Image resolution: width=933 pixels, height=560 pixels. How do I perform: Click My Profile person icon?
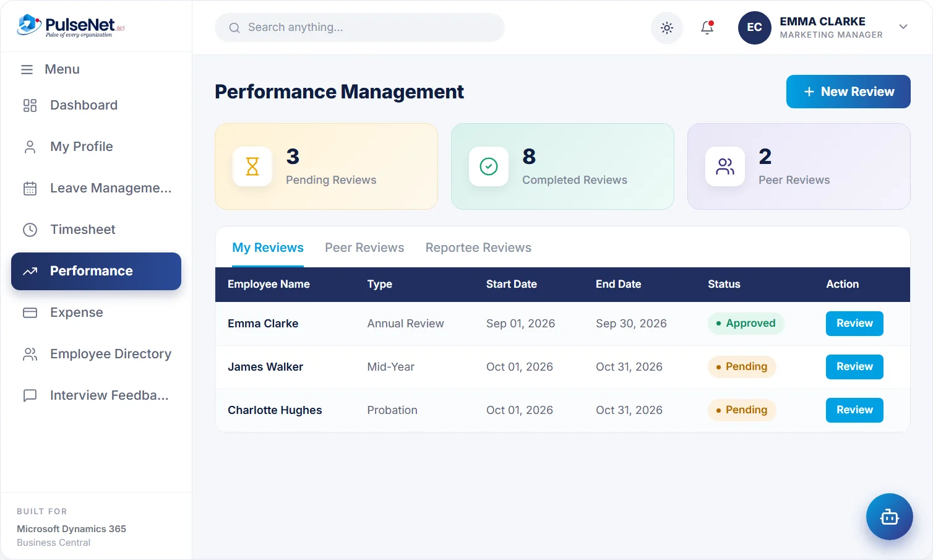pos(30,147)
